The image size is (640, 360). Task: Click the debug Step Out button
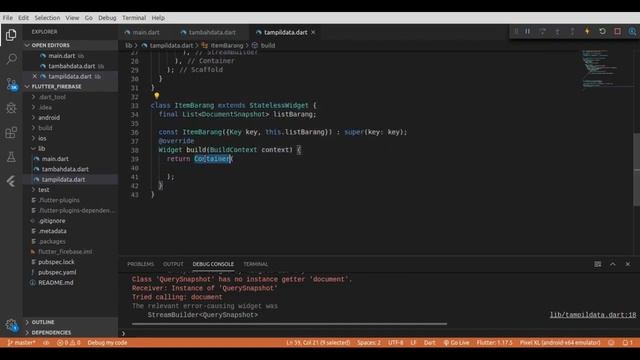[x=572, y=31]
